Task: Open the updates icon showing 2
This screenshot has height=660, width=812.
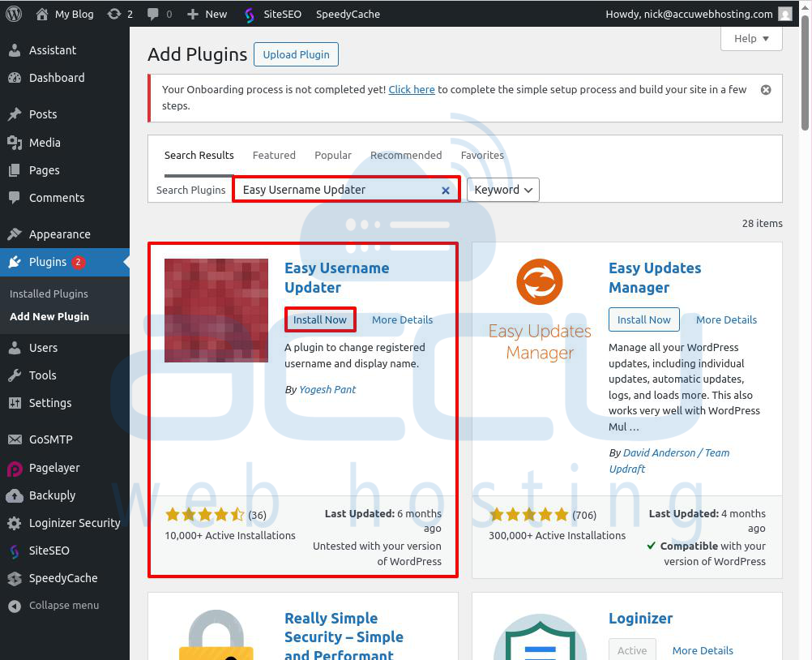Action: (114, 14)
